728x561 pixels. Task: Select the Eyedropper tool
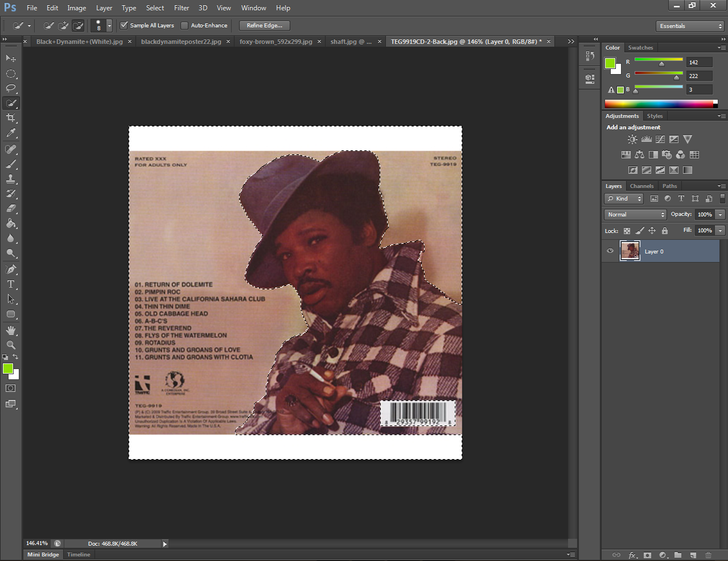coord(11,133)
